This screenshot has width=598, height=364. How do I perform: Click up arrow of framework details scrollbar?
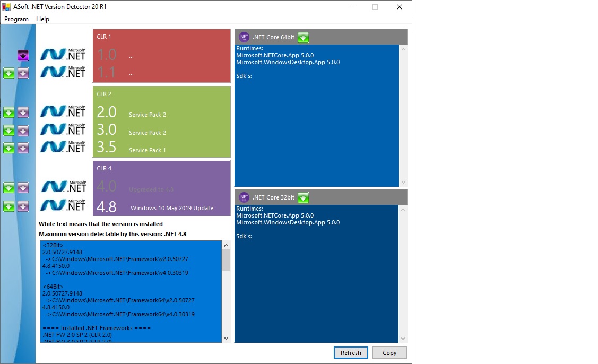[226, 245]
